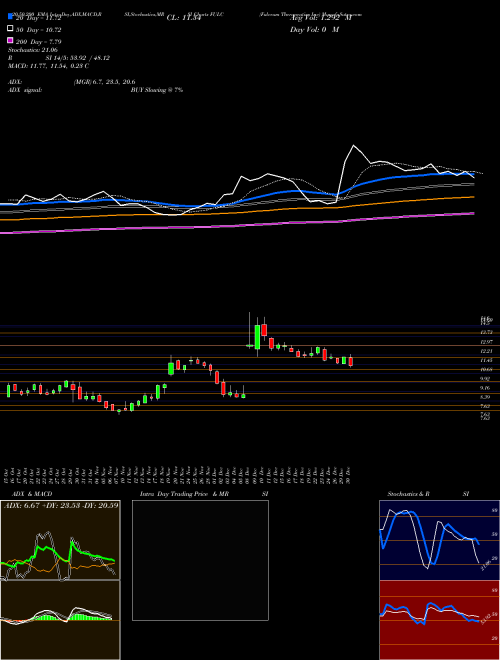Click the tallest green candlestick near 14

point(257,337)
